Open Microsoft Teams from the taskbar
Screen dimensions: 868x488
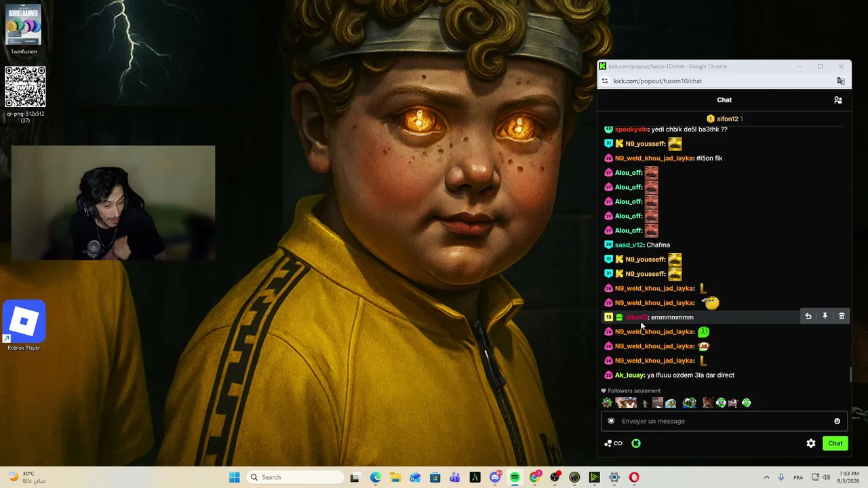[455, 477]
